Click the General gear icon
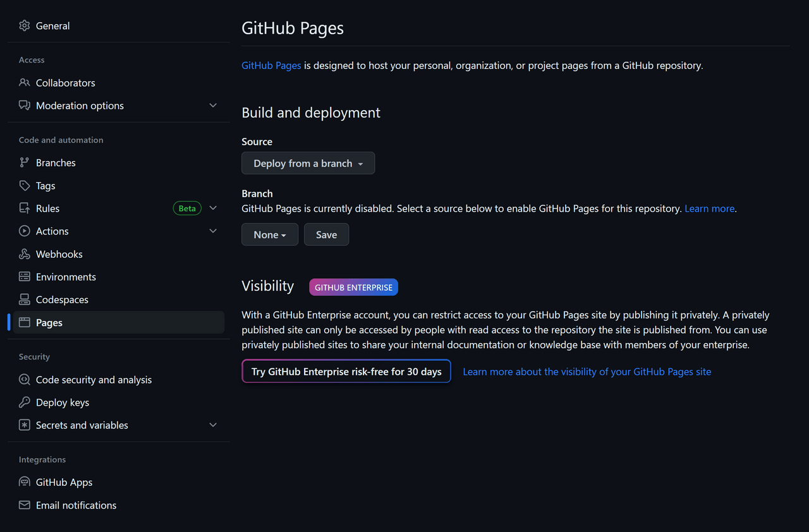This screenshot has height=532, width=809. tap(25, 26)
